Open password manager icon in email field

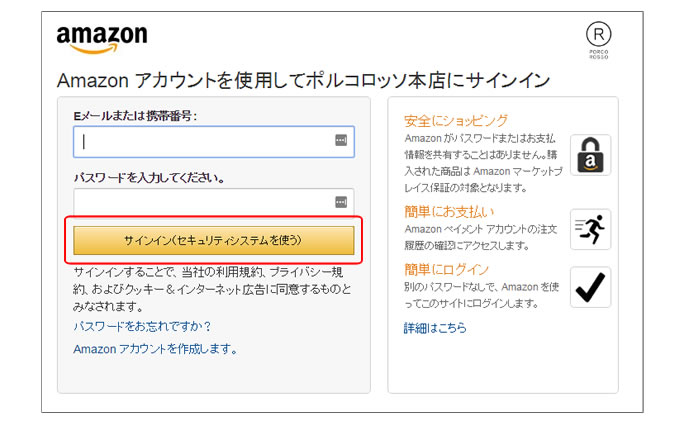(341, 142)
